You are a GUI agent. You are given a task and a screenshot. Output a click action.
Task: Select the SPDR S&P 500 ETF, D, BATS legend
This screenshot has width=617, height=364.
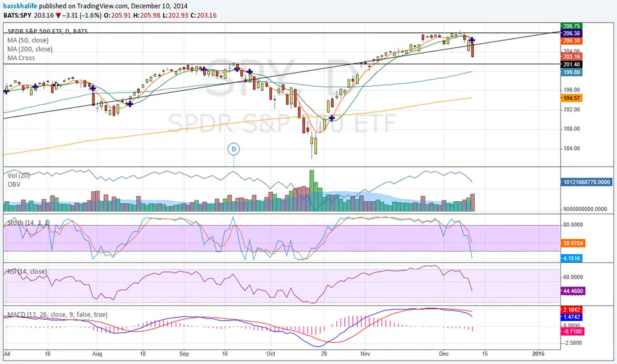48,32
